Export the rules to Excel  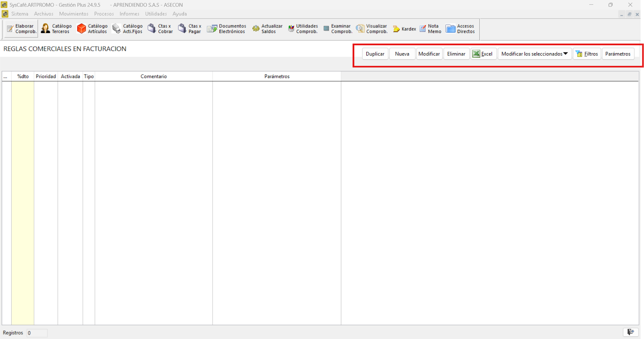483,54
